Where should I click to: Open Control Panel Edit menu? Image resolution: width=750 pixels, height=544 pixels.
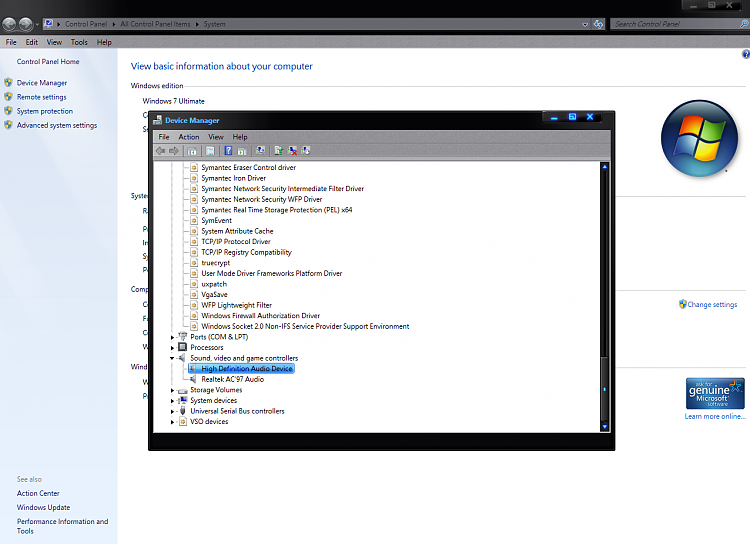pyautogui.click(x=32, y=42)
